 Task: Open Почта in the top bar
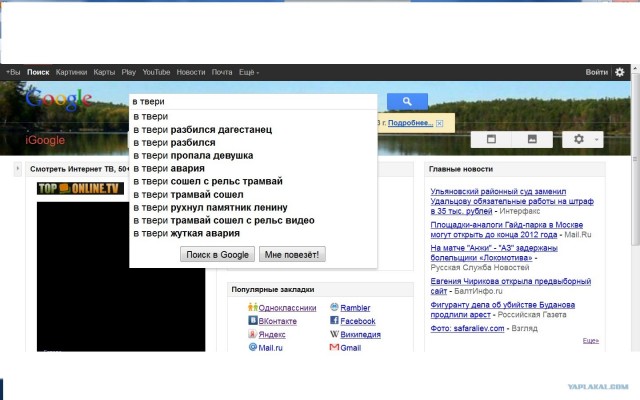tap(222, 72)
